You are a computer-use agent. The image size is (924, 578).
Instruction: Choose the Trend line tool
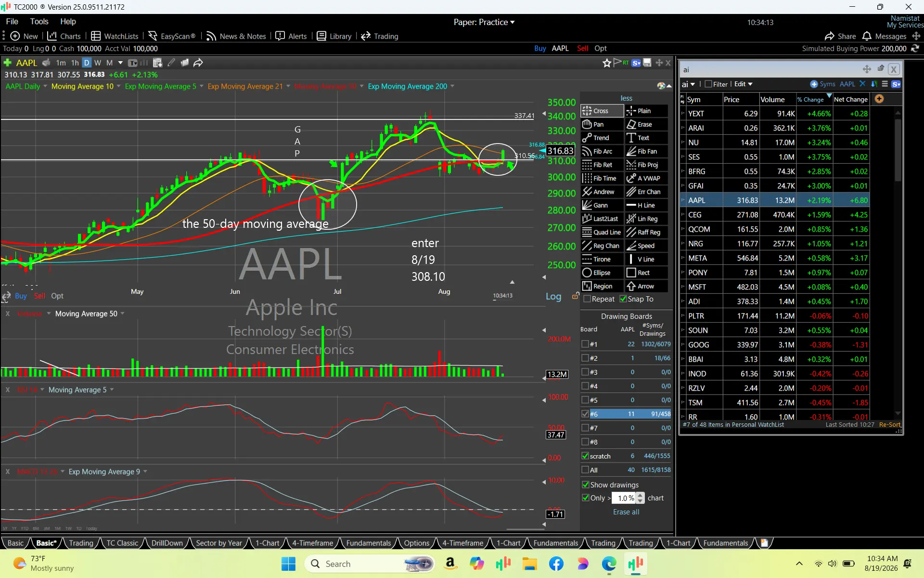[602, 138]
